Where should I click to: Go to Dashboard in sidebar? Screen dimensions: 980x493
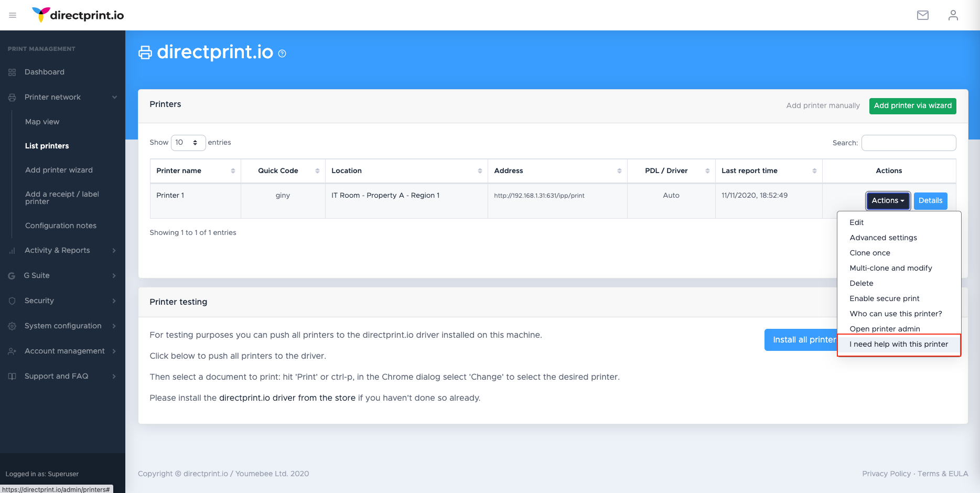click(x=45, y=72)
